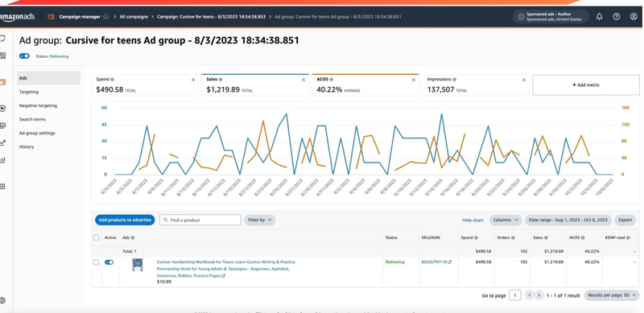Open the user account profile icon
Image resolution: width=644 pixels, height=313 pixels.
coord(634,17)
